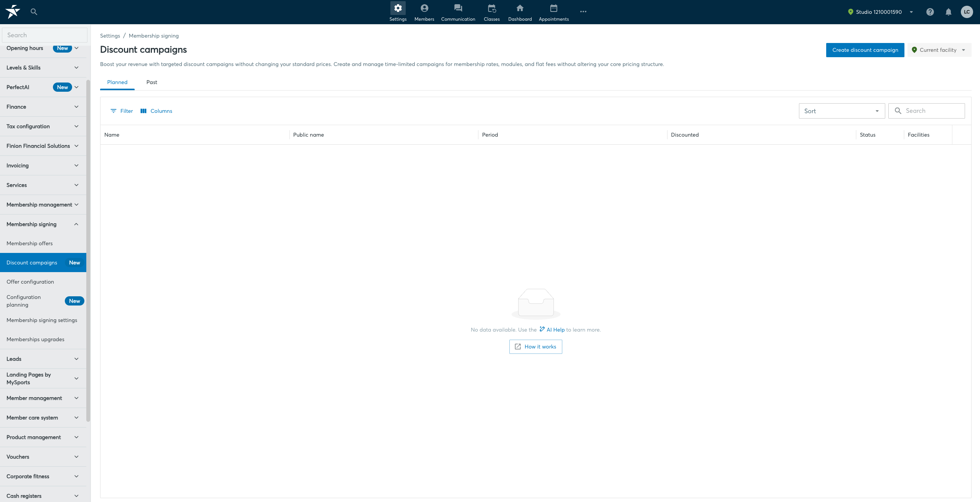Expand the Invoicing section
This screenshot has height=502, width=980.
(x=43, y=165)
